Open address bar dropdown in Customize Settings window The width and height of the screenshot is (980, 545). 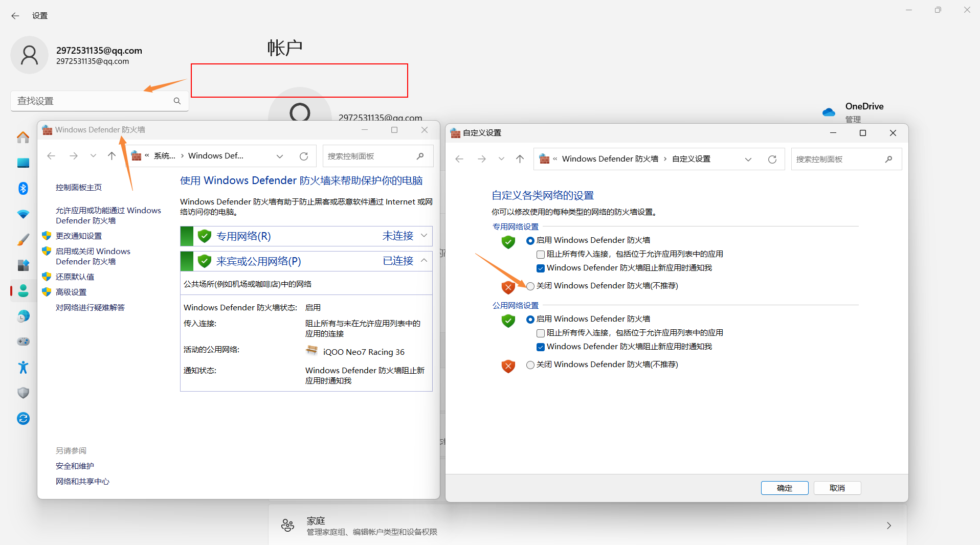[748, 160]
